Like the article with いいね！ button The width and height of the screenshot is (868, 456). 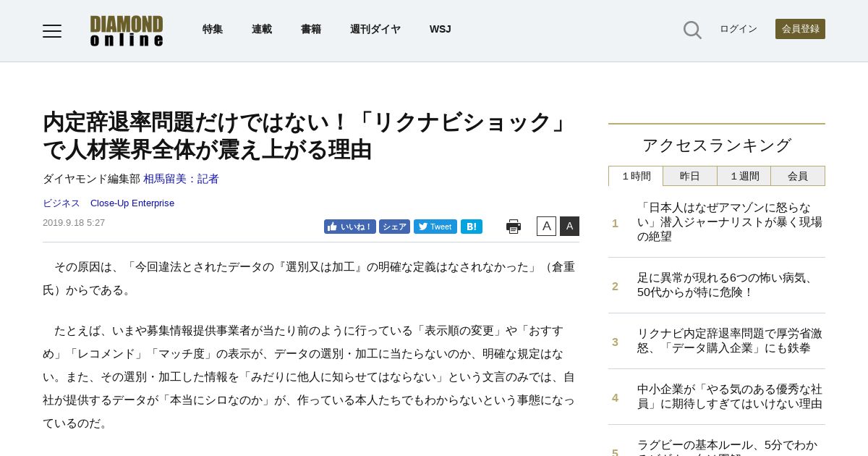point(350,227)
